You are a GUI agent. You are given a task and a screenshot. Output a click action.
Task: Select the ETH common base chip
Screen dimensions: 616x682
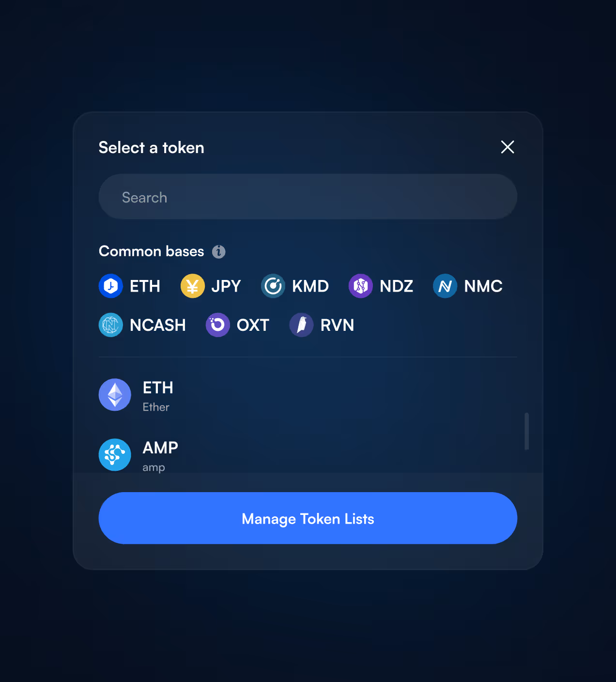[130, 286]
